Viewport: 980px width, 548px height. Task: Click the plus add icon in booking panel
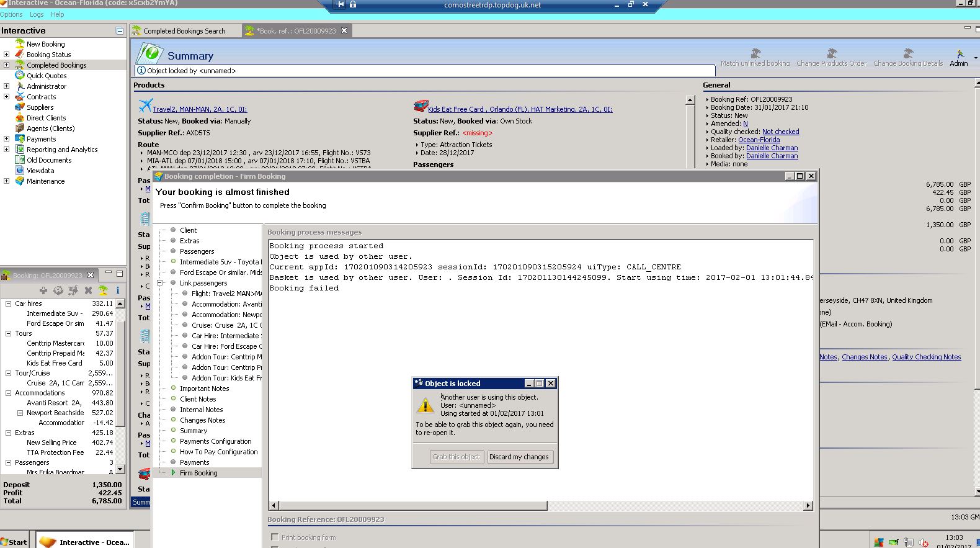[43, 290]
